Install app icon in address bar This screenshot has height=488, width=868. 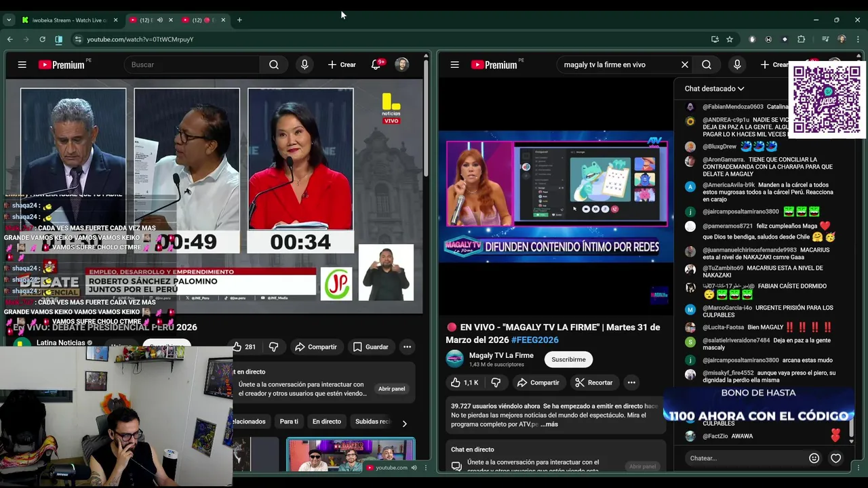[715, 39]
